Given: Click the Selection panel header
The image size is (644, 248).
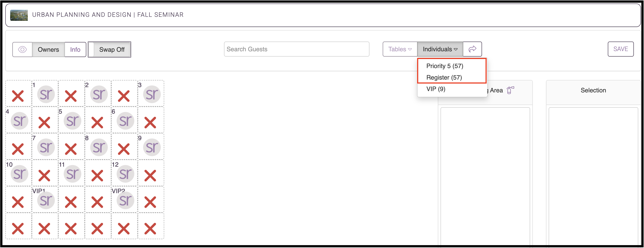Looking at the screenshot, I should [593, 90].
